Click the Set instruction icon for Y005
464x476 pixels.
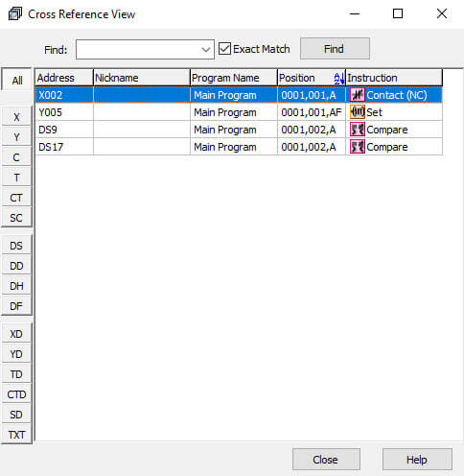(x=358, y=112)
